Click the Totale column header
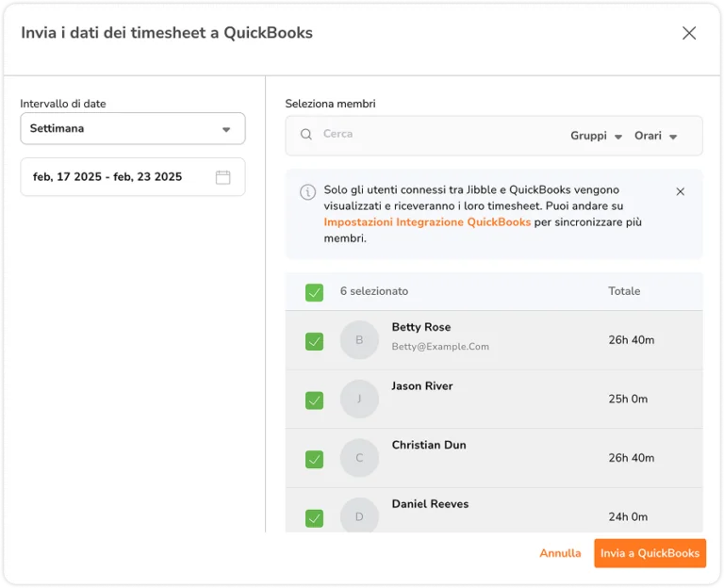Image resolution: width=724 pixels, height=588 pixels. pyautogui.click(x=624, y=291)
